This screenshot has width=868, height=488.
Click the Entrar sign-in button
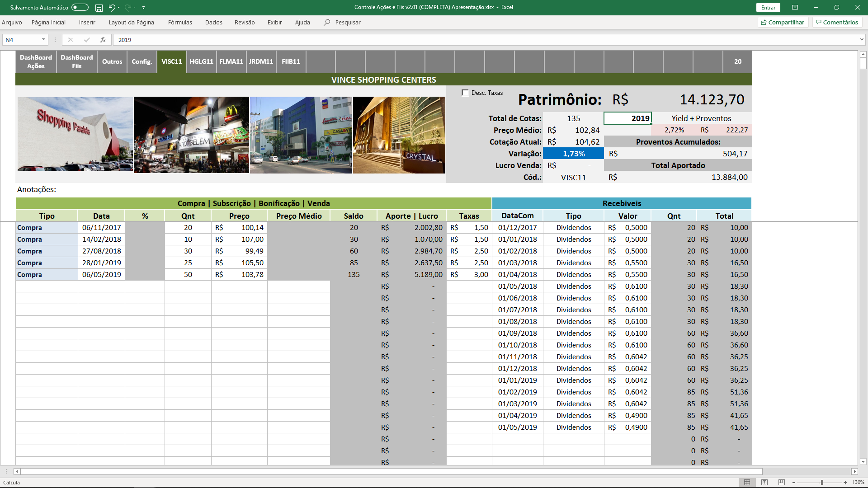tap(768, 8)
